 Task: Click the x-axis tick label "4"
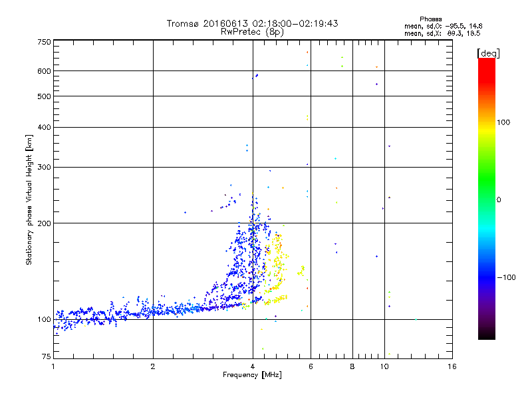coord(253,366)
